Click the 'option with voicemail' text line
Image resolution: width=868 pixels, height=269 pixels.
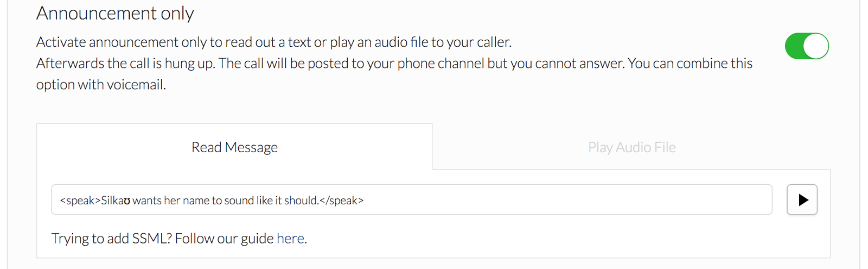[101, 85]
